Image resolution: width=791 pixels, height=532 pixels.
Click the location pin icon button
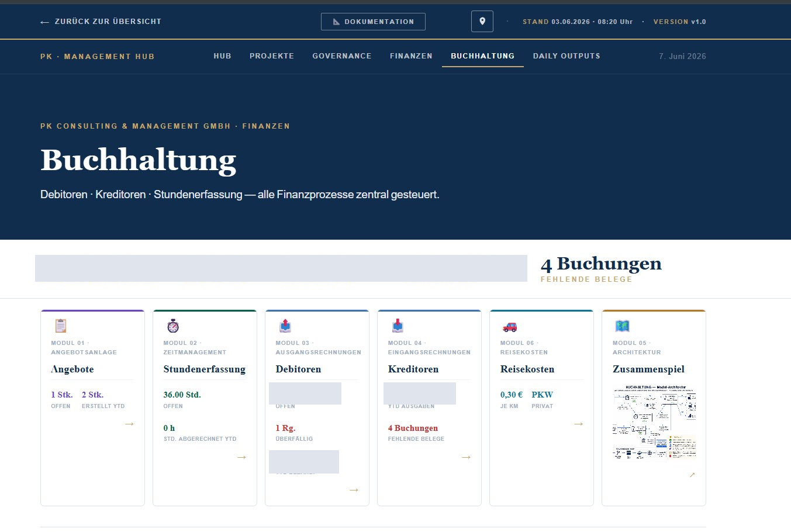pyautogui.click(x=482, y=22)
